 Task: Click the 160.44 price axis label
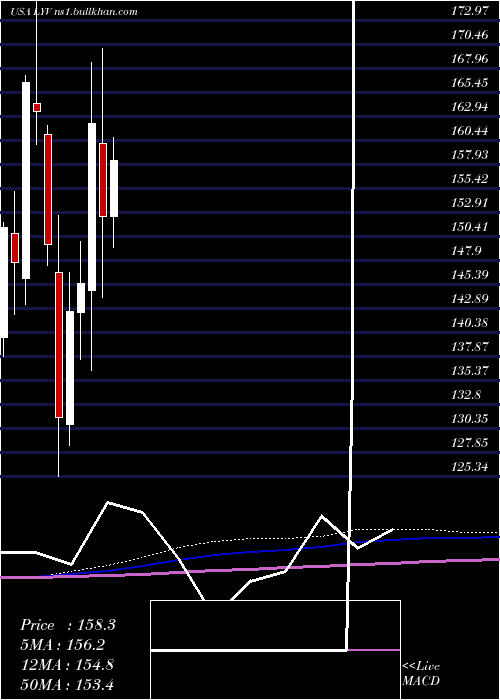pos(471,131)
